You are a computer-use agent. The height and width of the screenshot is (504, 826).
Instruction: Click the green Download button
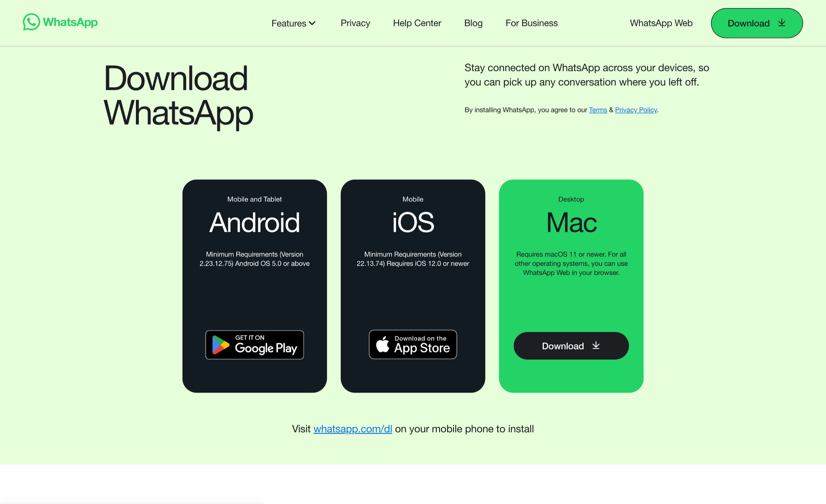(757, 23)
